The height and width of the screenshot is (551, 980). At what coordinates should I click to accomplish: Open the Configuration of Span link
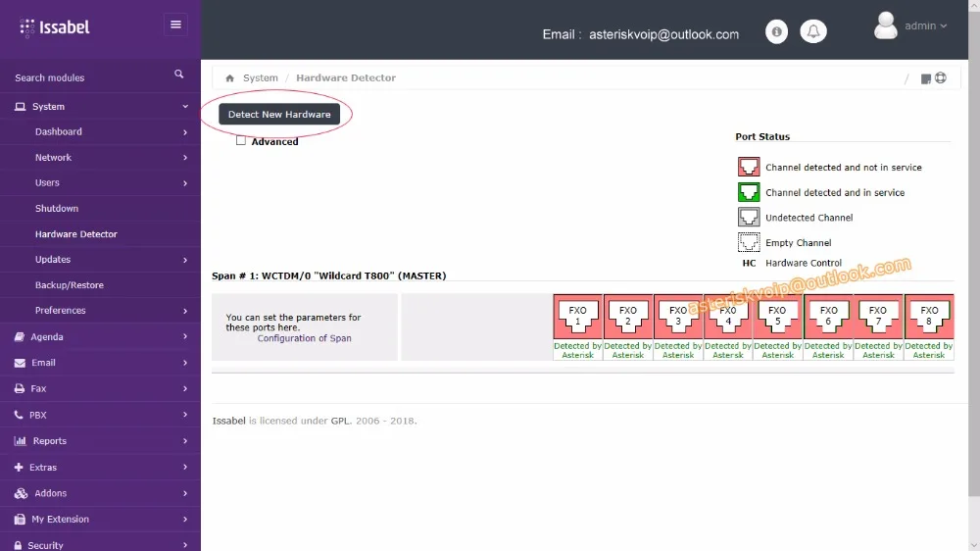tap(305, 338)
